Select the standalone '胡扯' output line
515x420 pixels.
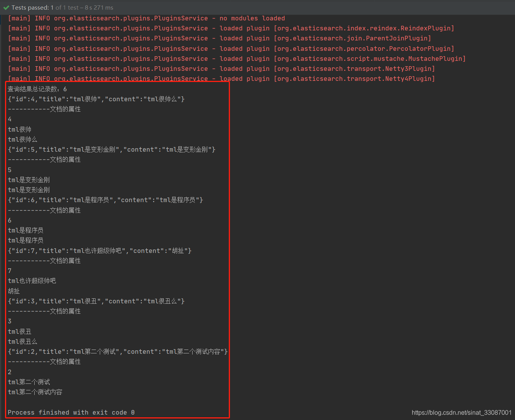[14, 291]
